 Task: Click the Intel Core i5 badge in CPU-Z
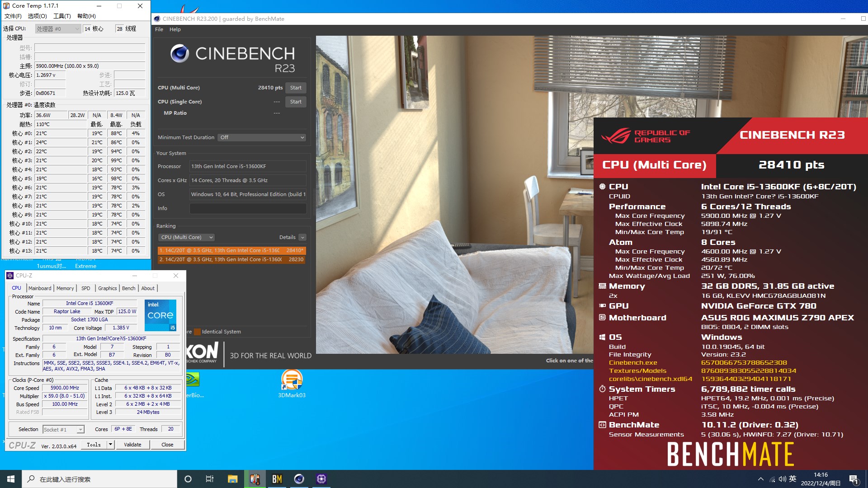point(160,315)
